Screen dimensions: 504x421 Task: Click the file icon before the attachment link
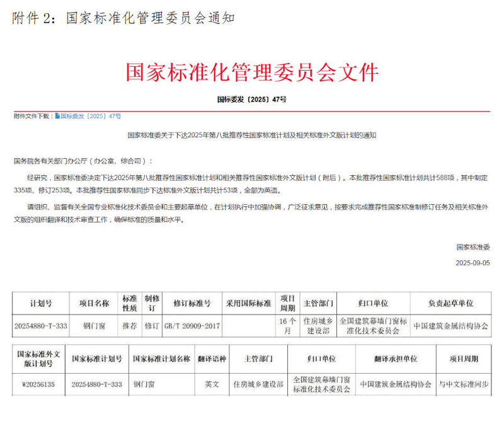[x=57, y=117]
